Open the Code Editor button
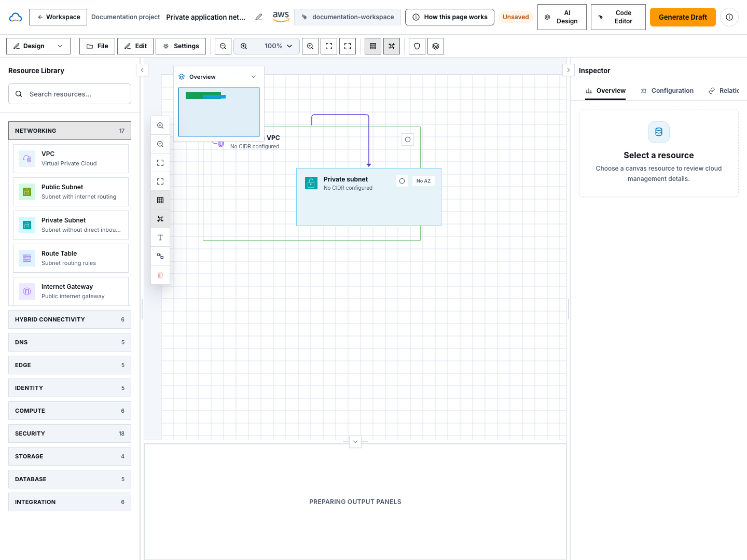747x560 pixels. 618,17
